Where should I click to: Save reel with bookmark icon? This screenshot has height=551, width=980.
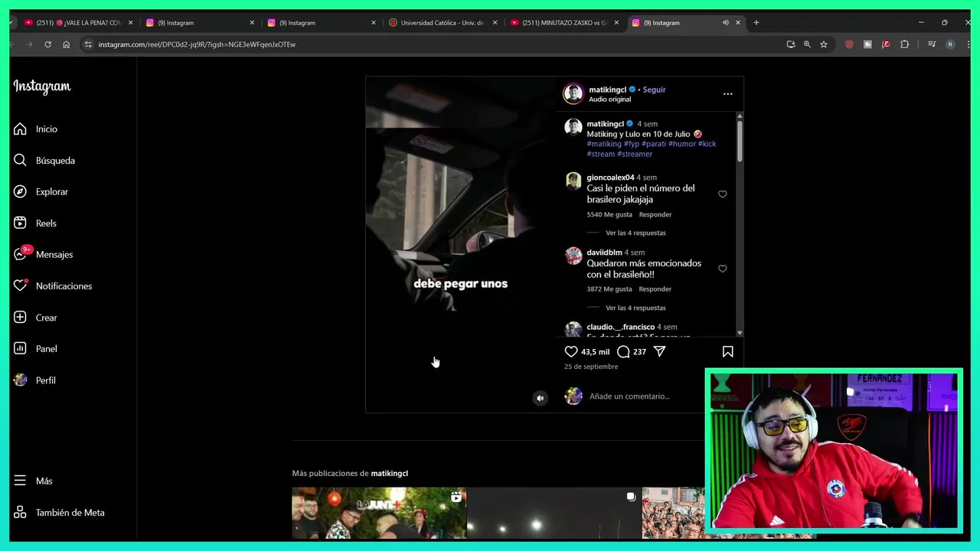(727, 351)
